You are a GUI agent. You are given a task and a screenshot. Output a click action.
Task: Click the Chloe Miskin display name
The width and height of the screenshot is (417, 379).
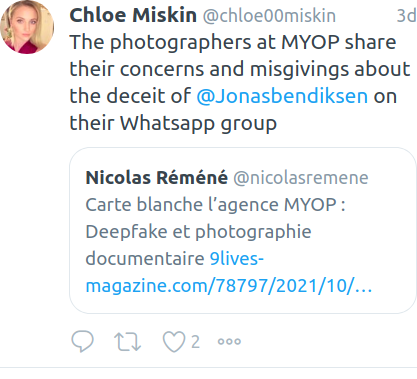click(133, 15)
